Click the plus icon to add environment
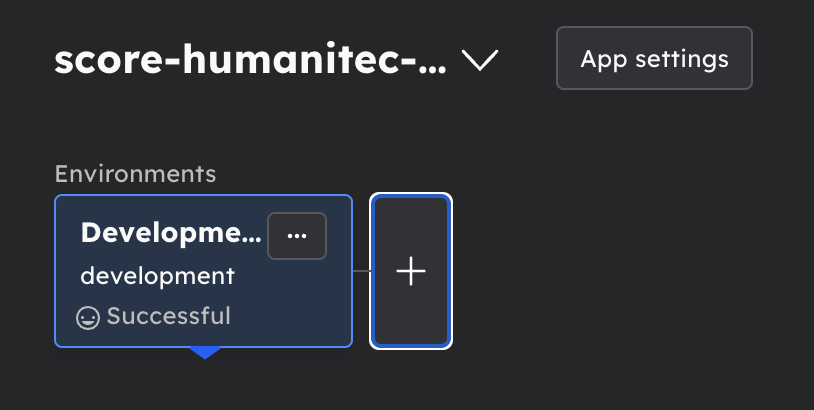The image size is (814, 410). pos(411,271)
